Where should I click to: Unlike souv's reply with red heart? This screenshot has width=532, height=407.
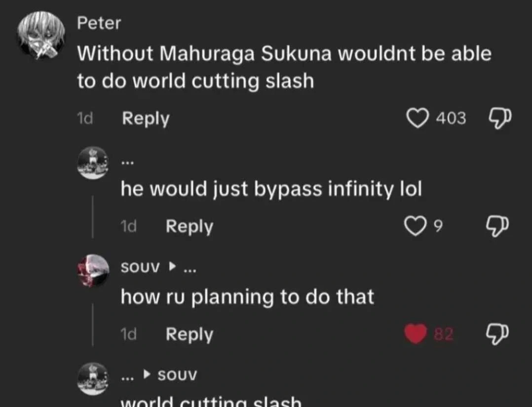tap(416, 334)
